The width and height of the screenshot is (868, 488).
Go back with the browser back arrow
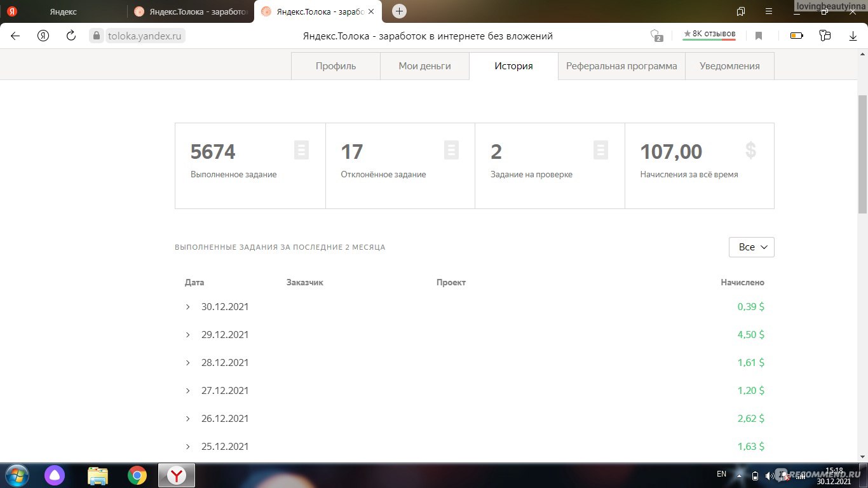click(15, 36)
